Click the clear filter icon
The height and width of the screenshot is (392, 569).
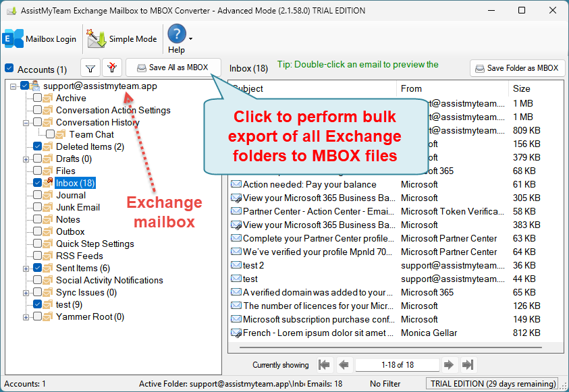[x=112, y=68]
